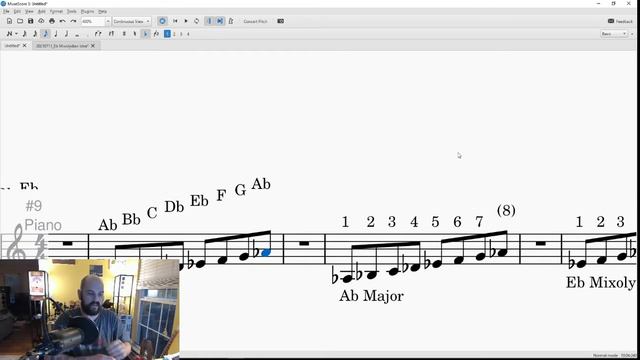Toggle note input mode N icon
This screenshot has width=640, height=360.
[x=9, y=34]
